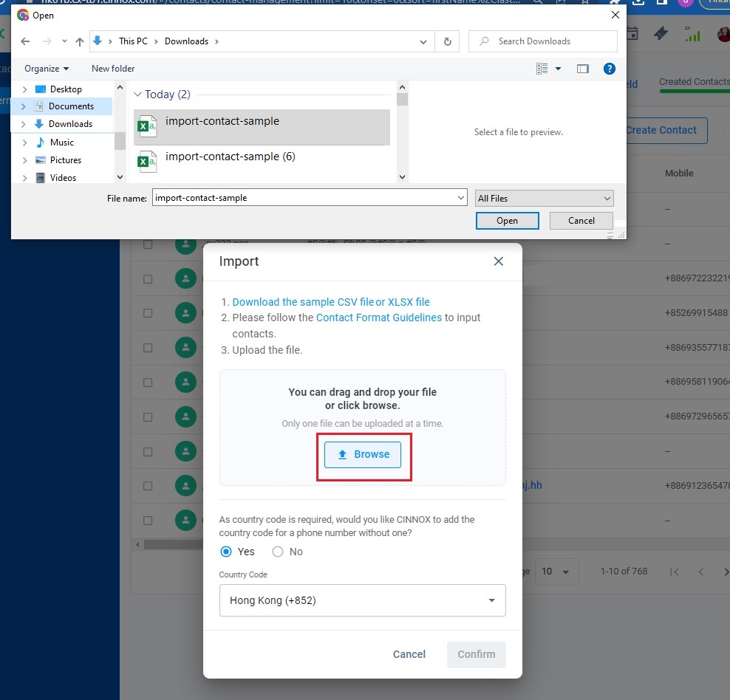Click the Help question mark icon
This screenshot has width=730, height=700.
[x=610, y=69]
